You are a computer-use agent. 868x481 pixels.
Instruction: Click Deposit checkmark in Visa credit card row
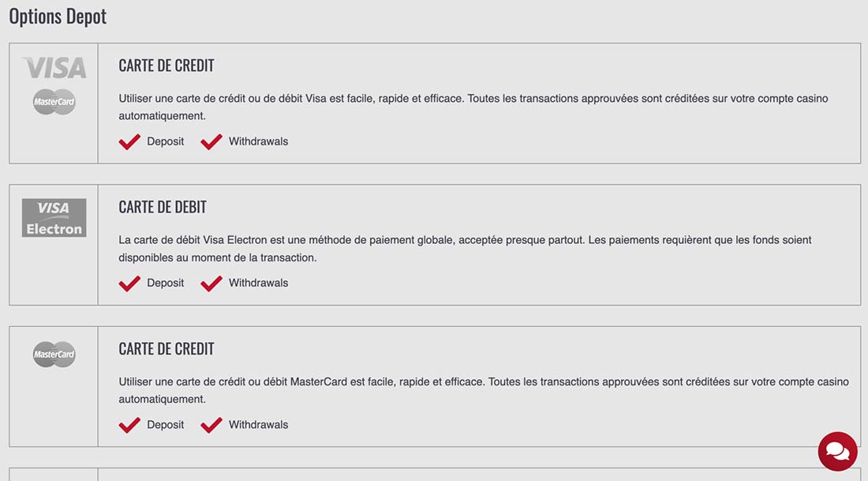pos(129,142)
